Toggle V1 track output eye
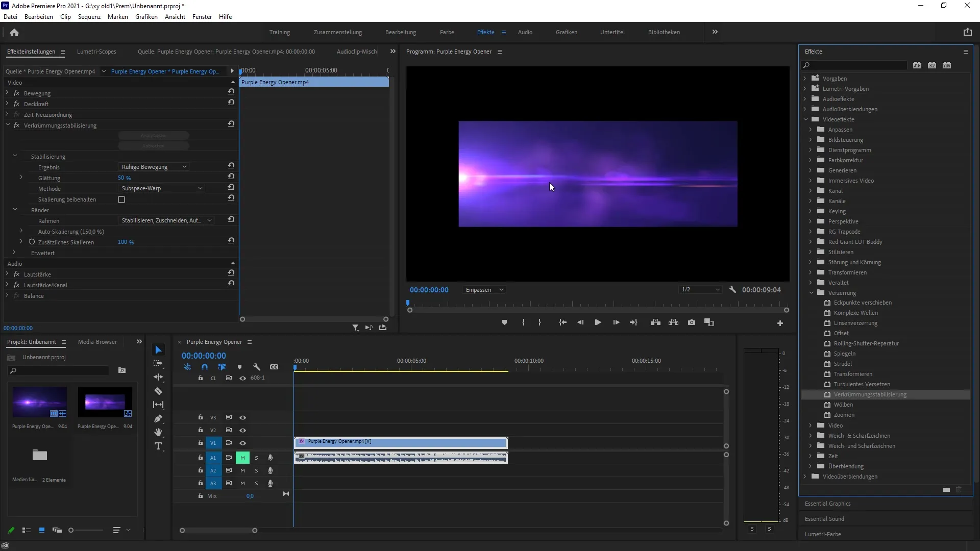This screenshot has height=551, width=980. tap(243, 443)
